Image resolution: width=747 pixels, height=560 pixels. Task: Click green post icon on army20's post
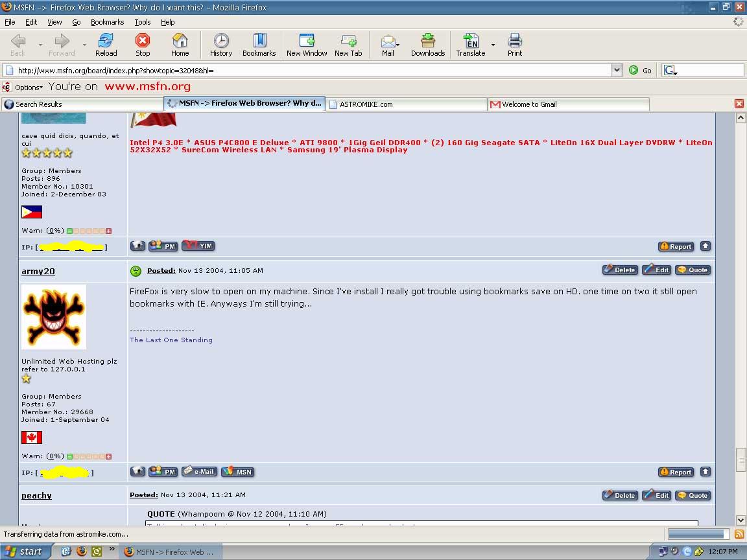coord(136,271)
